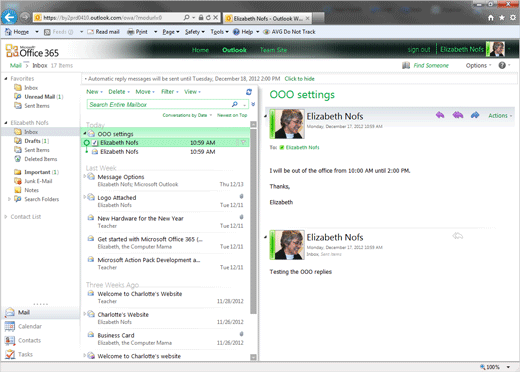
Task: Open the Delete dropdown menu
Action: point(119,92)
